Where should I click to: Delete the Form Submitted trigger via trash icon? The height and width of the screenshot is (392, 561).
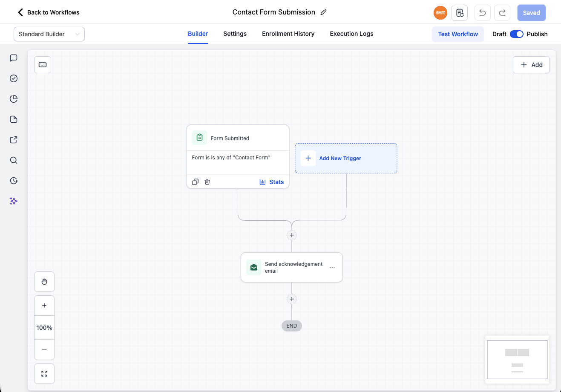point(207,182)
